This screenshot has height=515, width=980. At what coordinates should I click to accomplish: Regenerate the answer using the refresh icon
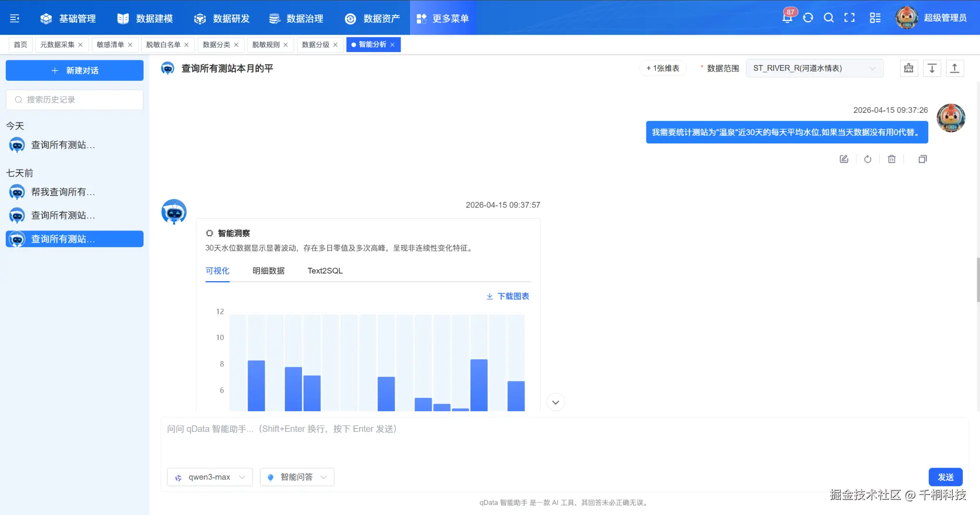click(868, 159)
